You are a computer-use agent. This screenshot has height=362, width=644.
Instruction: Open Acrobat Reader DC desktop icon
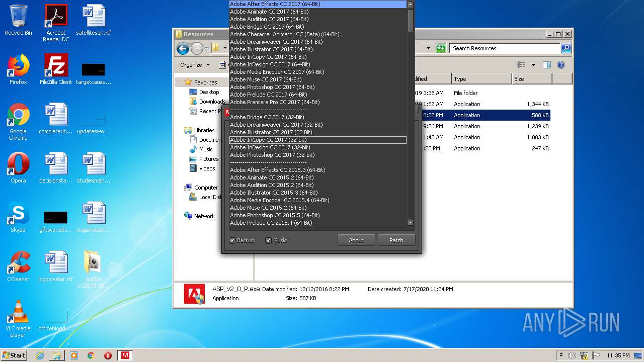(56, 23)
